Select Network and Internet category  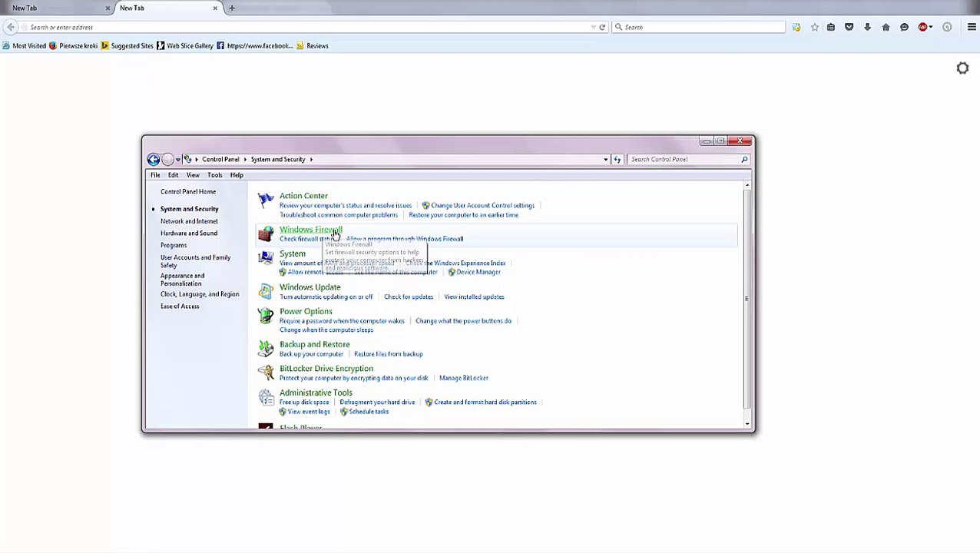pos(189,221)
